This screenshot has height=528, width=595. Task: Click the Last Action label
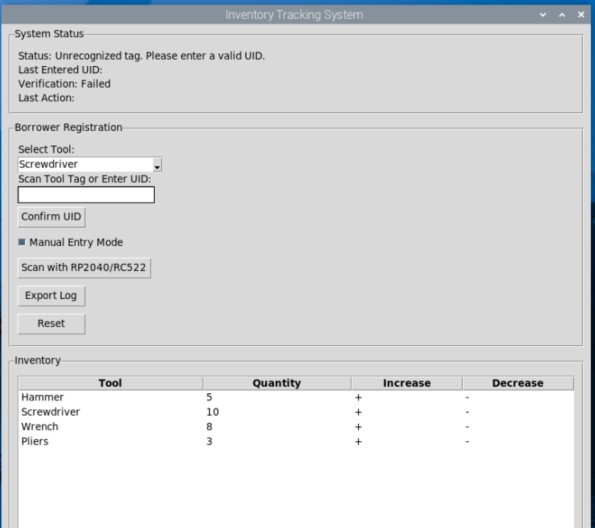[46, 98]
